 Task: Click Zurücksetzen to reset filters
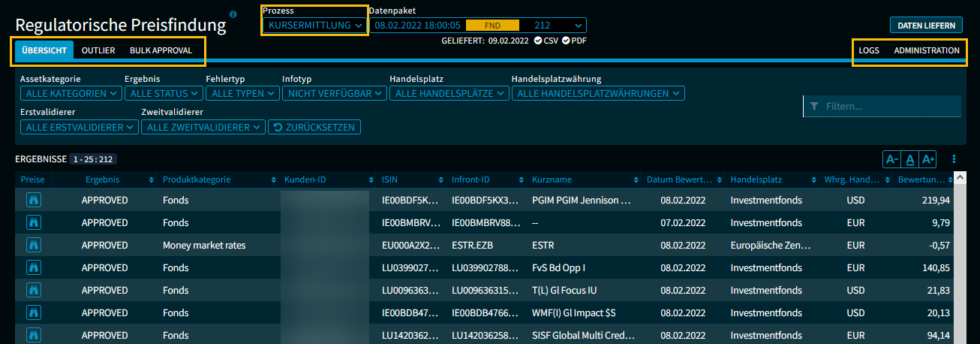tap(314, 127)
